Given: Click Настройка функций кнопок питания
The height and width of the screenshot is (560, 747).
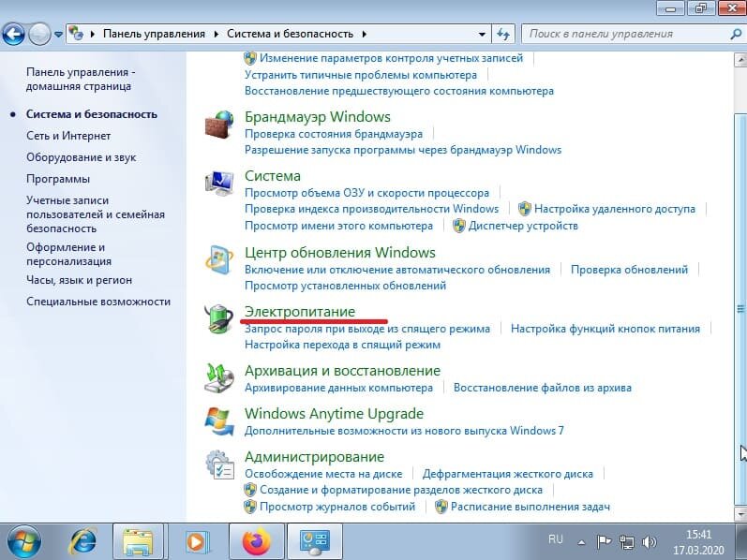Looking at the screenshot, I should point(605,329).
